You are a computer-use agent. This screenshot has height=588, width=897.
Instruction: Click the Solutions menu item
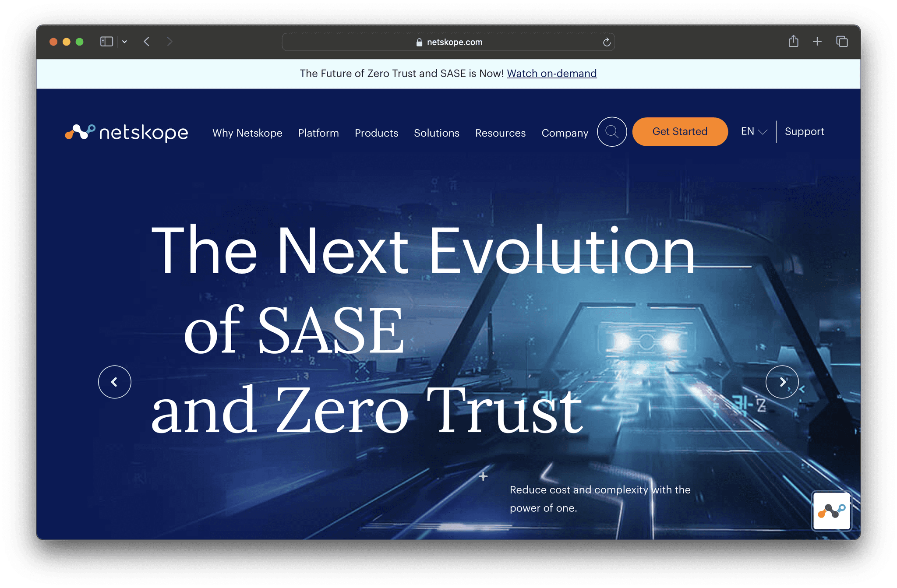[x=436, y=132]
